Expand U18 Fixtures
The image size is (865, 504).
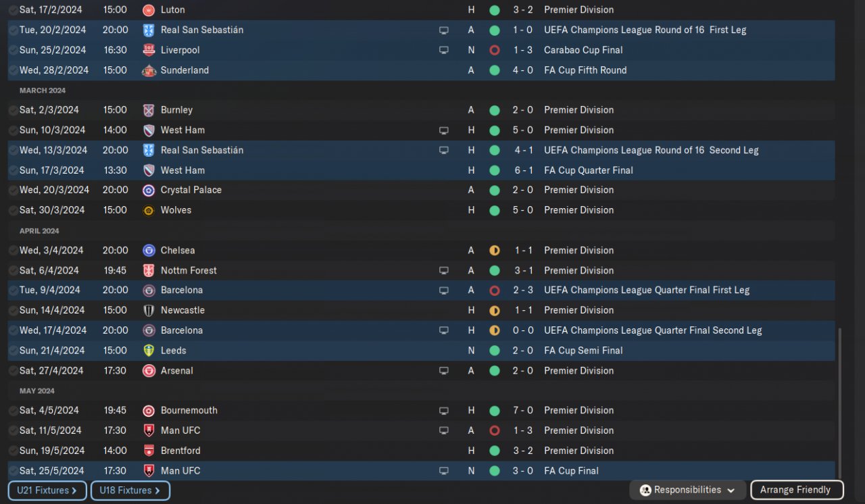point(130,490)
